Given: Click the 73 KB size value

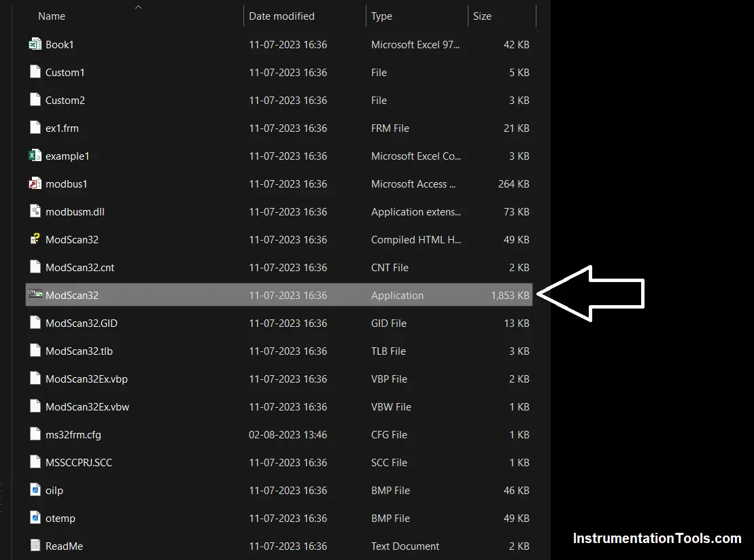Looking at the screenshot, I should click(516, 212).
